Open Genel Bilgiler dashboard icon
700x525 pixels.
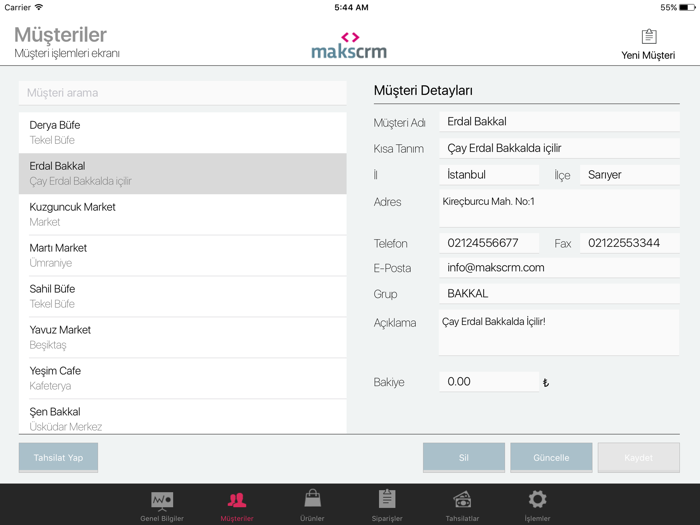pyautogui.click(x=161, y=499)
